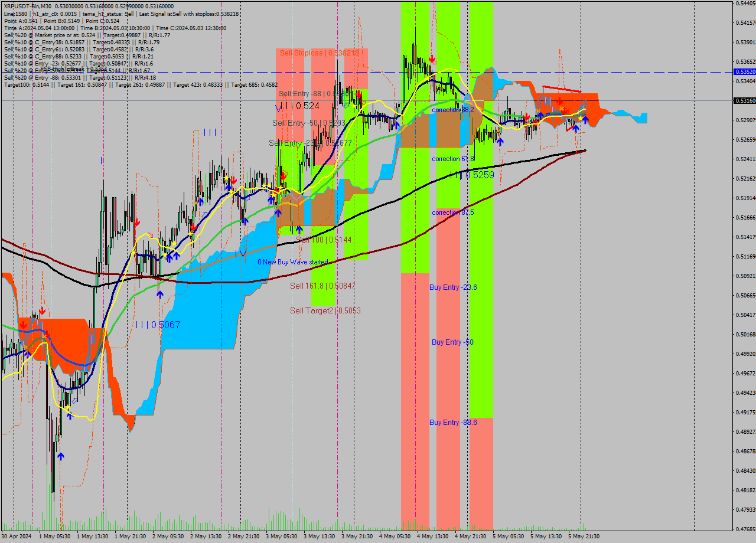Screen dimensions: 756x543
Task: Click the '0 New Buy Wave started' text
Action: point(292,262)
